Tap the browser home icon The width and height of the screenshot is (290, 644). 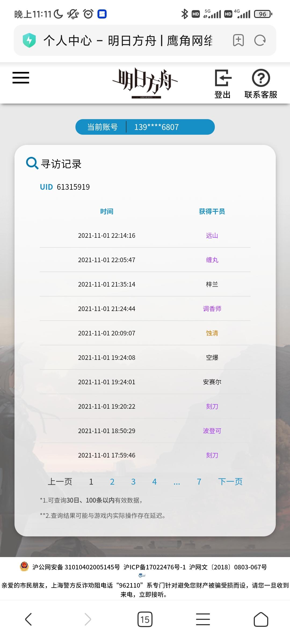pyautogui.click(x=261, y=619)
